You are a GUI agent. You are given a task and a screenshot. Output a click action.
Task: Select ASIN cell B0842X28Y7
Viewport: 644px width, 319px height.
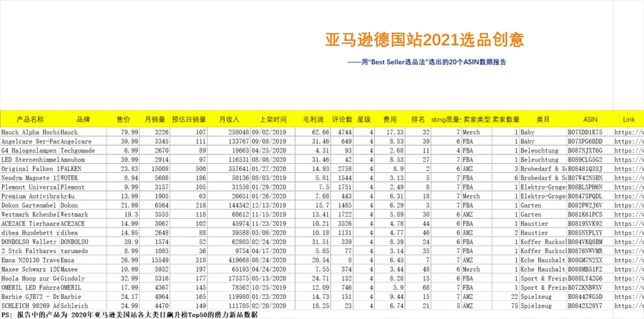(590, 306)
